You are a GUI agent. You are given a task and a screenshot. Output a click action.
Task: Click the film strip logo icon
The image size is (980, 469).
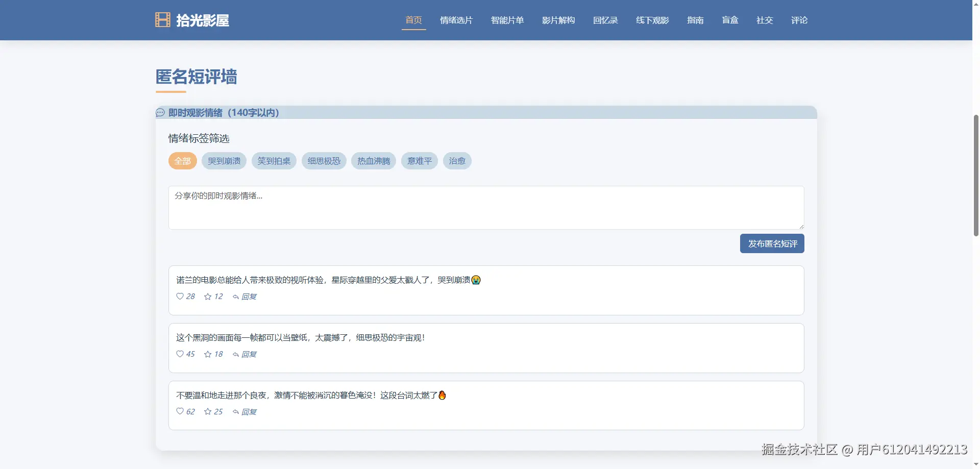click(163, 20)
